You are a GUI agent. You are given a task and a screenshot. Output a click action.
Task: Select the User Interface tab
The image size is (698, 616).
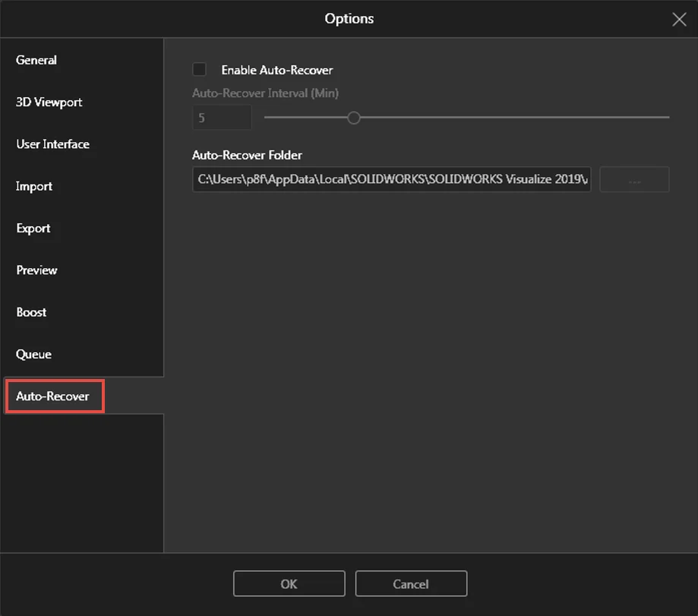52,144
